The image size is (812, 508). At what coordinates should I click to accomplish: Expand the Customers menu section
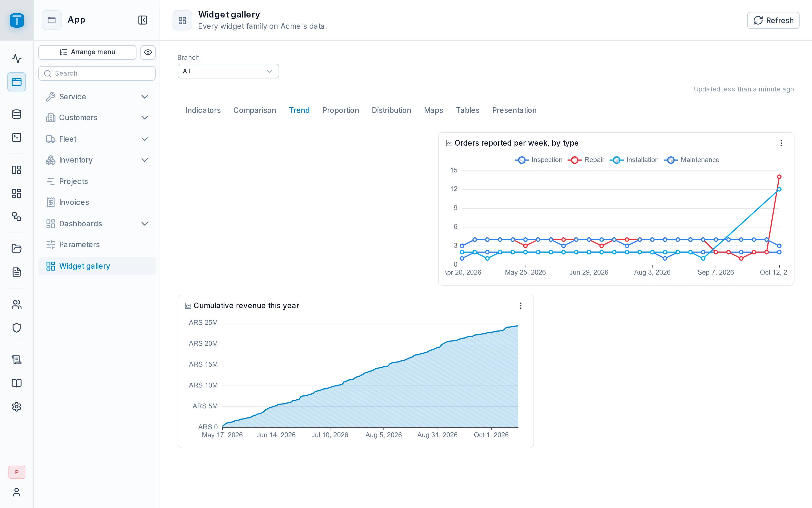(97, 118)
